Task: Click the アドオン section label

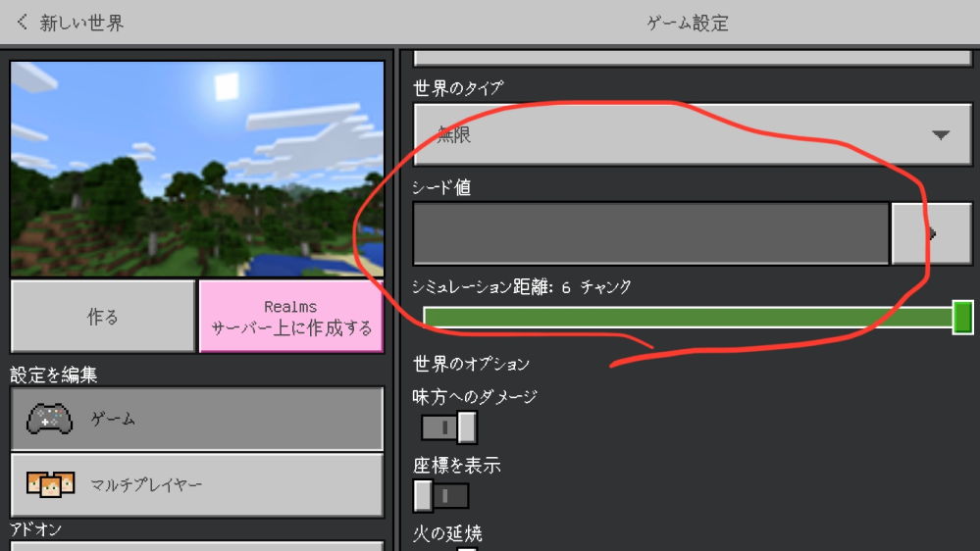Action: point(35,529)
